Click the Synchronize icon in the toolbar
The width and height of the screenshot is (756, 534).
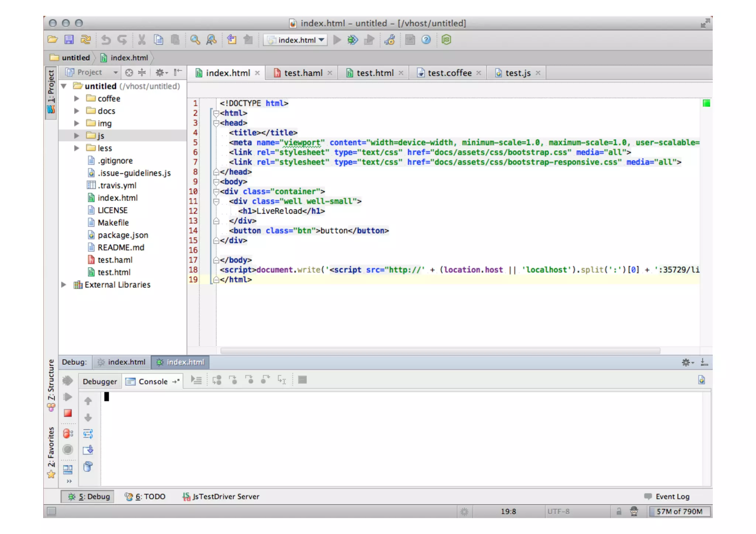pos(86,39)
